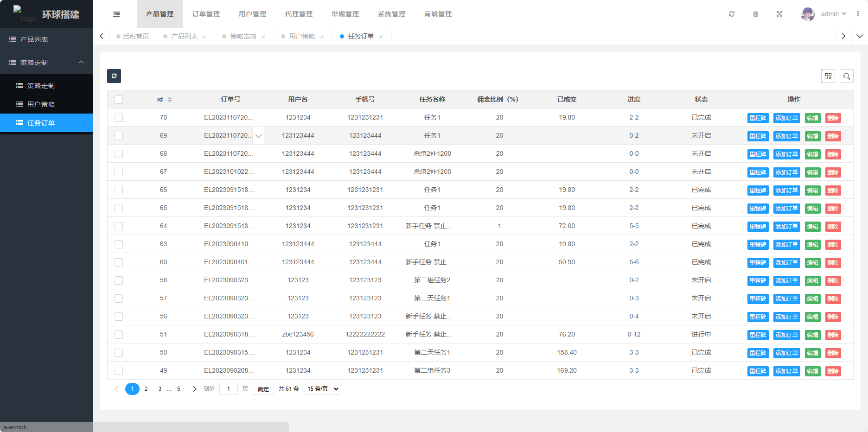Open the table search magnifier icon
Image resolution: width=868 pixels, height=432 pixels.
tap(847, 76)
